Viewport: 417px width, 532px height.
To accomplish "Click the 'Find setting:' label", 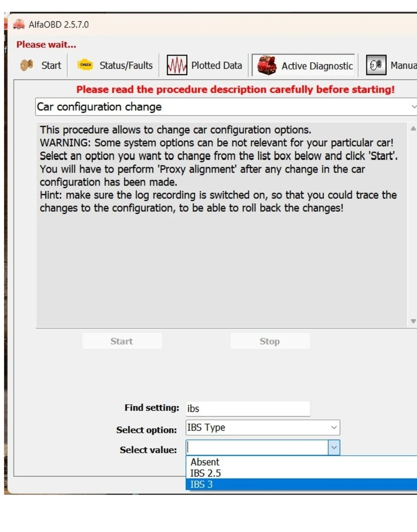I will pos(152,408).
